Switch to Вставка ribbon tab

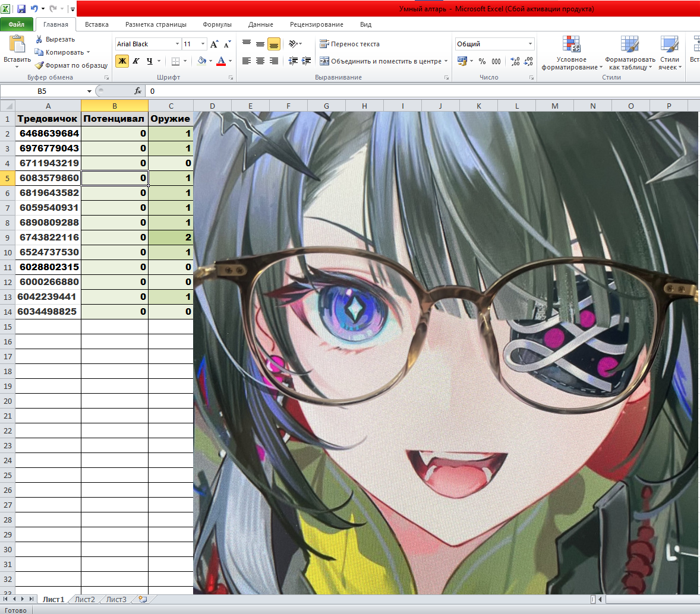(97, 24)
